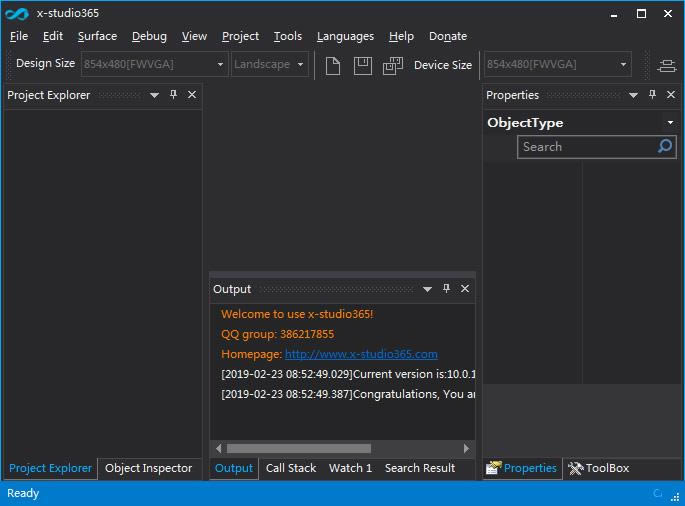The image size is (685, 506).
Task: Open the Surface menu
Action: pos(97,36)
